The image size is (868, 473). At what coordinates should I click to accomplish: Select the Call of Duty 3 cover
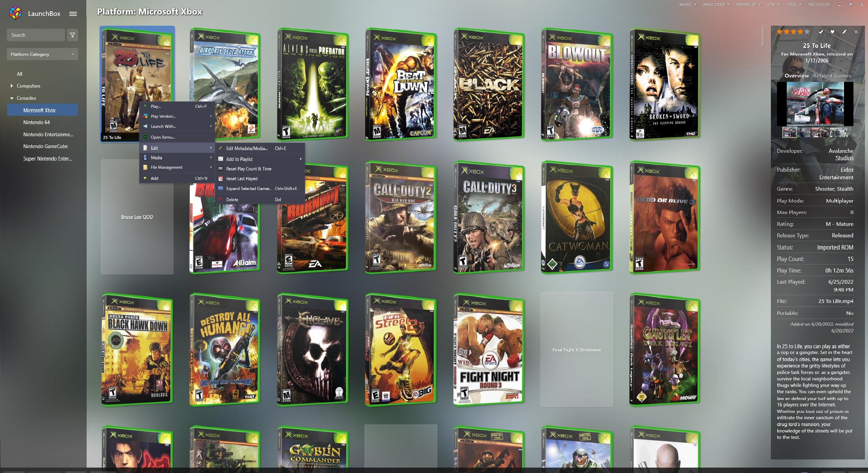(489, 217)
